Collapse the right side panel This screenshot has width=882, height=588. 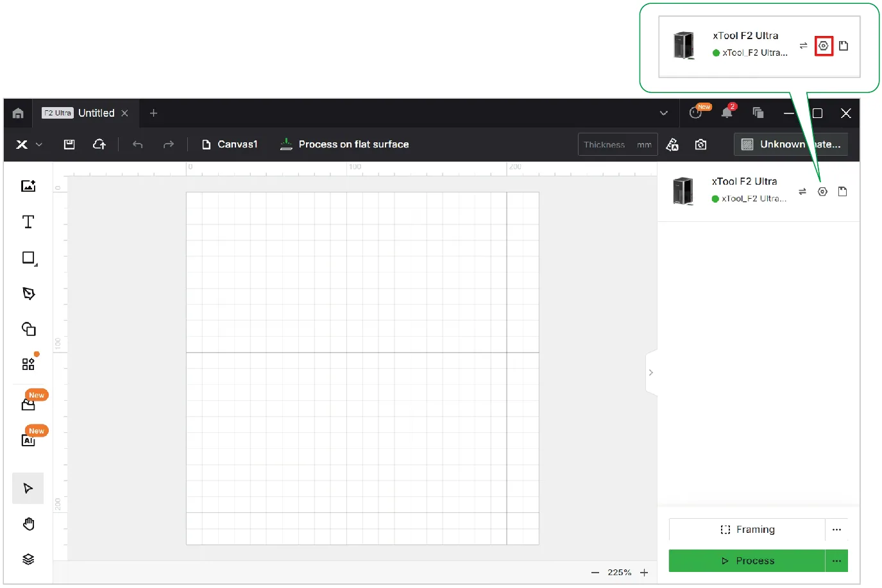[x=651, y=373]
